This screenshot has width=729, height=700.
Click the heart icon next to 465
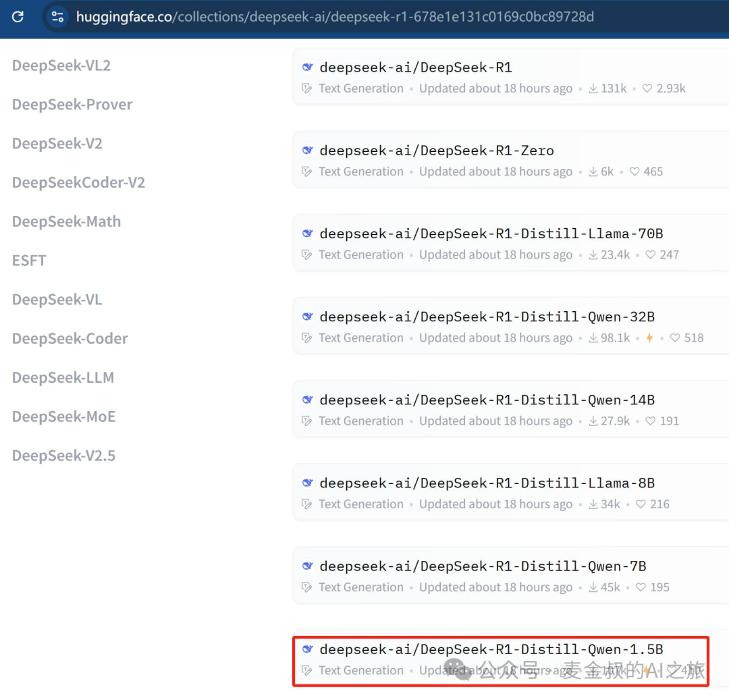[x=634, y=171]
